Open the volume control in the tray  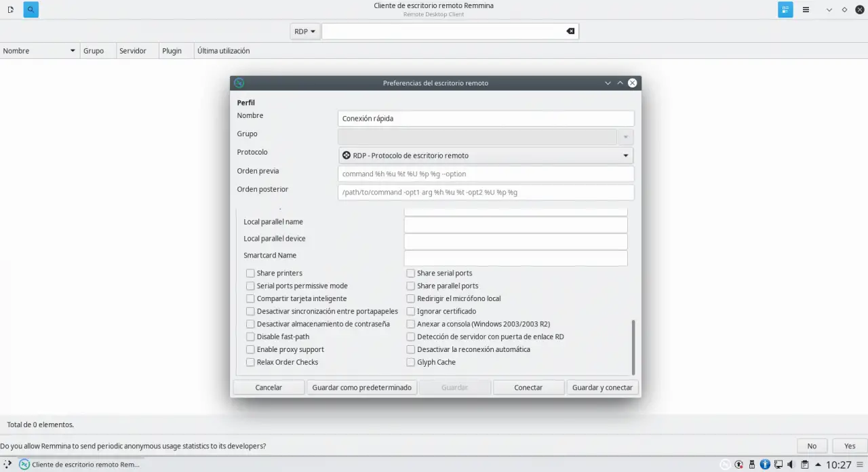tap(791, 465)
